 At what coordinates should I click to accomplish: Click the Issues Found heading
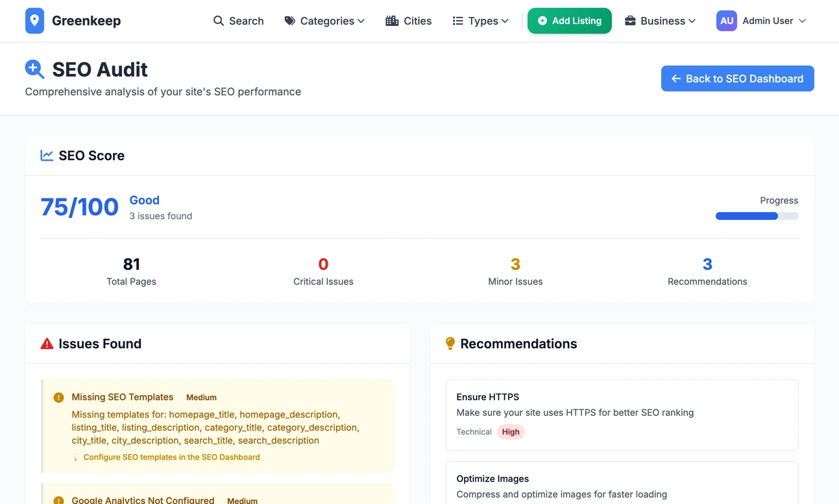(100, 344)
